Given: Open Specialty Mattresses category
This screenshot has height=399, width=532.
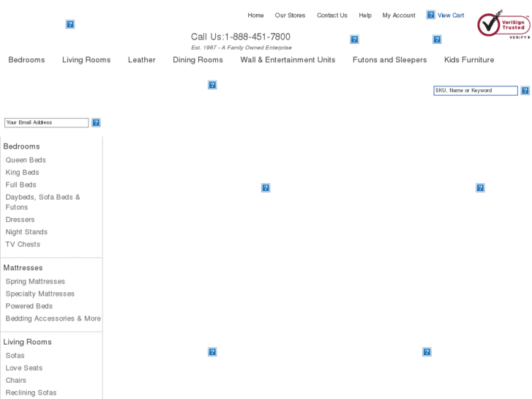Looking at the screenshot, I should pos(40,294).
